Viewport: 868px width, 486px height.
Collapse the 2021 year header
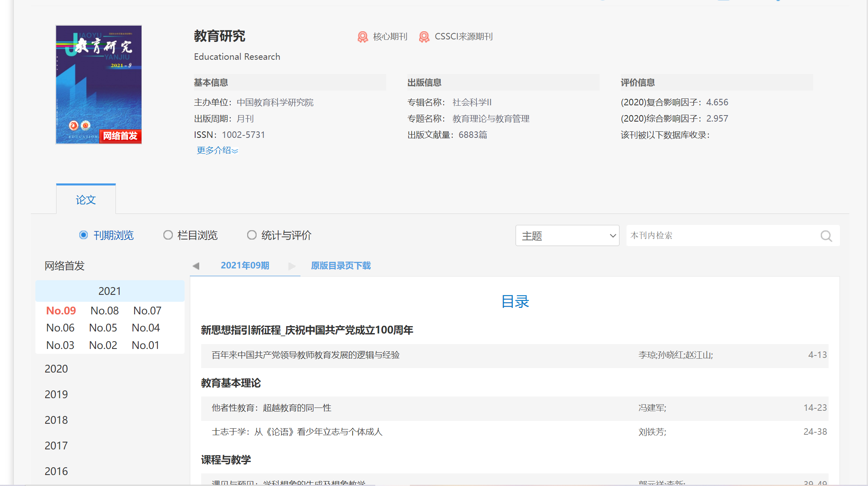point(110,291)
